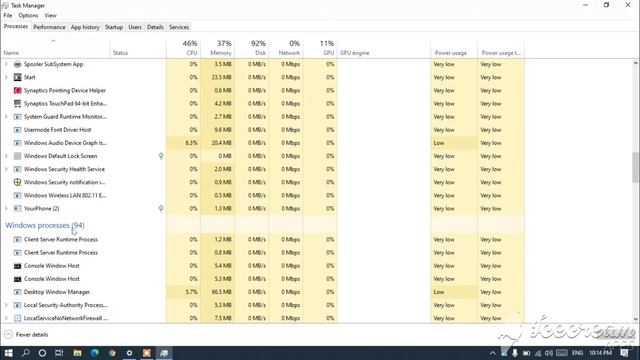Switch to the Performance tab
Screen dimensions: 640x360
(x=49, y=27)
